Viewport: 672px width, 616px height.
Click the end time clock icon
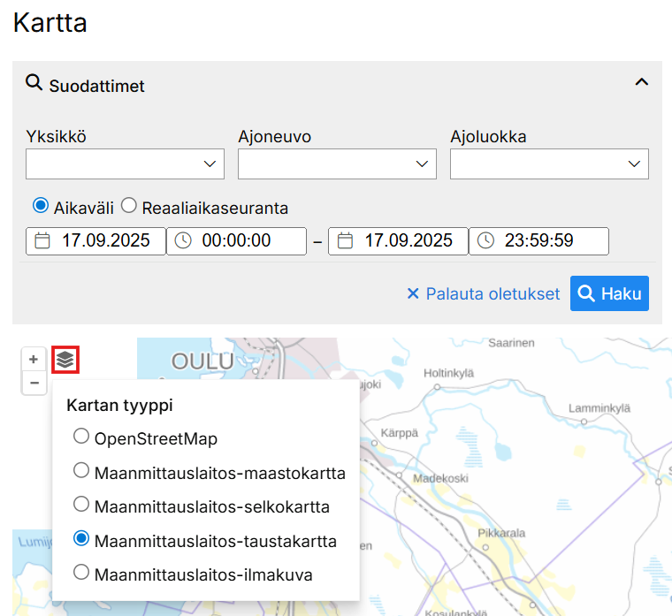pyautogui.click(x=485, y=240)
